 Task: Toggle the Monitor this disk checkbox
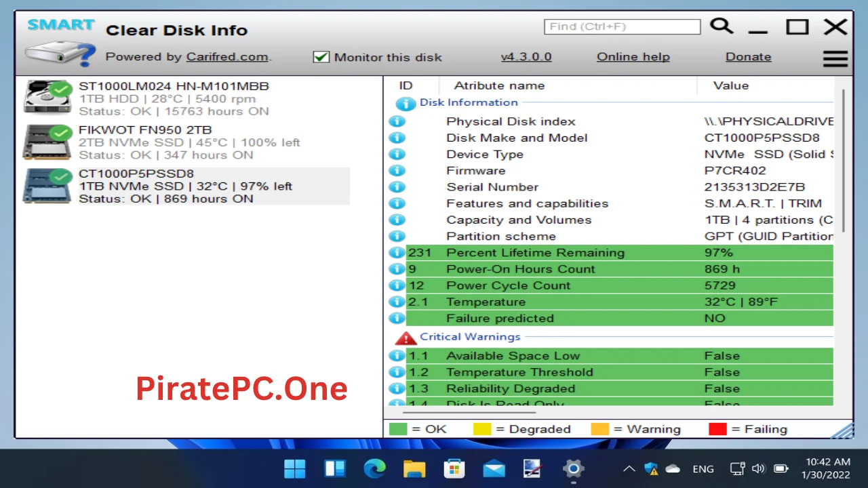pos(321,57)
